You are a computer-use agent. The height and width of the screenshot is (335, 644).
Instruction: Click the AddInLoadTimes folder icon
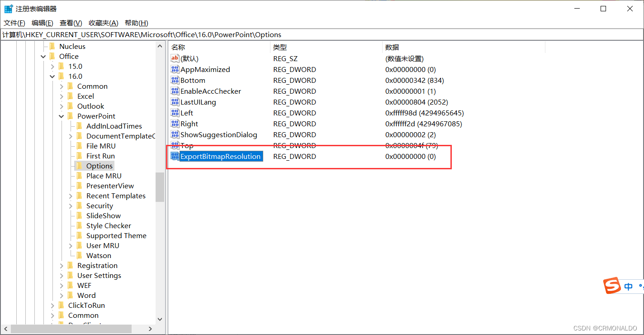click(79, 126)
